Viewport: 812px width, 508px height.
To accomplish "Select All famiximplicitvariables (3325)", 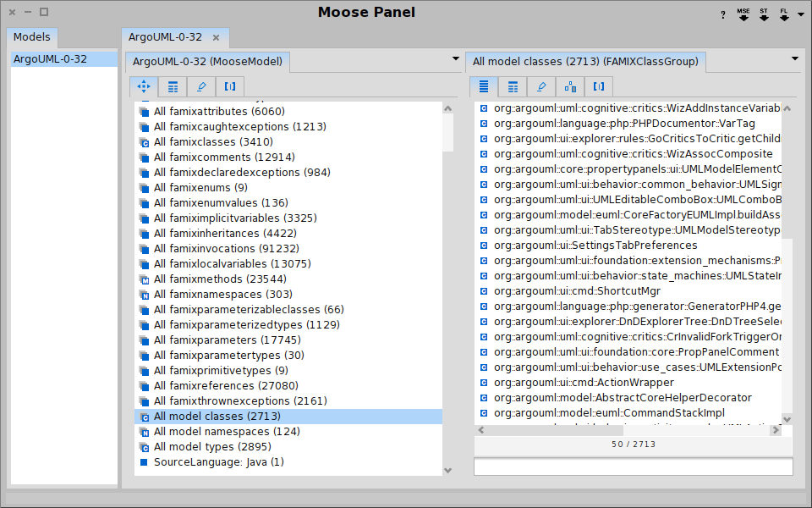I will 288,218.
